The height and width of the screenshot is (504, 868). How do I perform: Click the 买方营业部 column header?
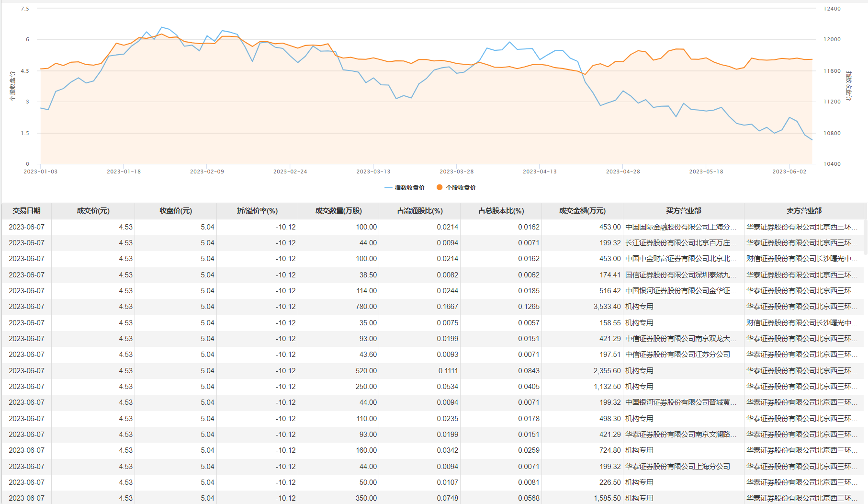(683, 211)
